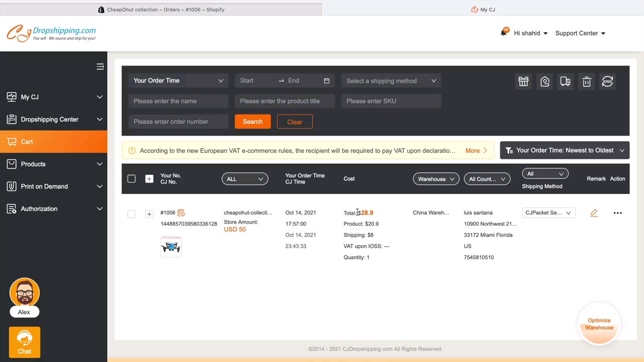Viewport: 644px width, 362px height.
Task: Expand Dropshipping Center sidebar menu
Action: click(x=53, y=119)
